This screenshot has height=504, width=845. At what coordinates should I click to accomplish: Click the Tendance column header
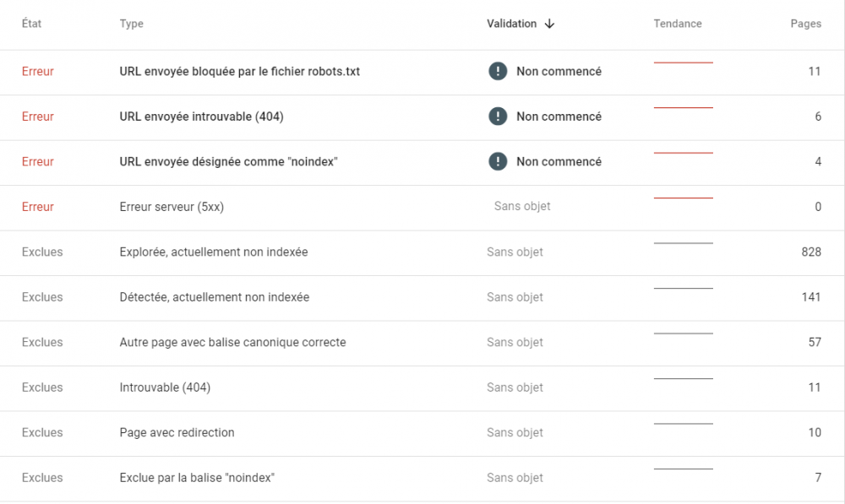click(677, 24)
